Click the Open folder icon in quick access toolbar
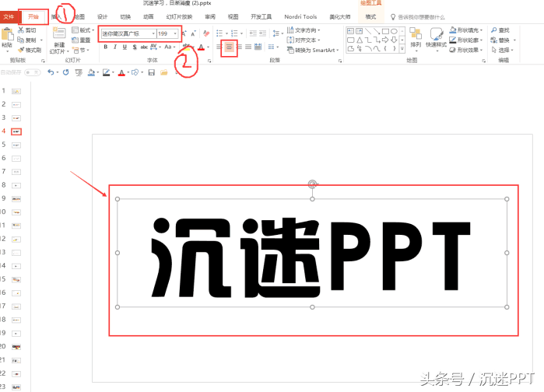The width and height of the screenshot is (544, 392). [164, 72]
